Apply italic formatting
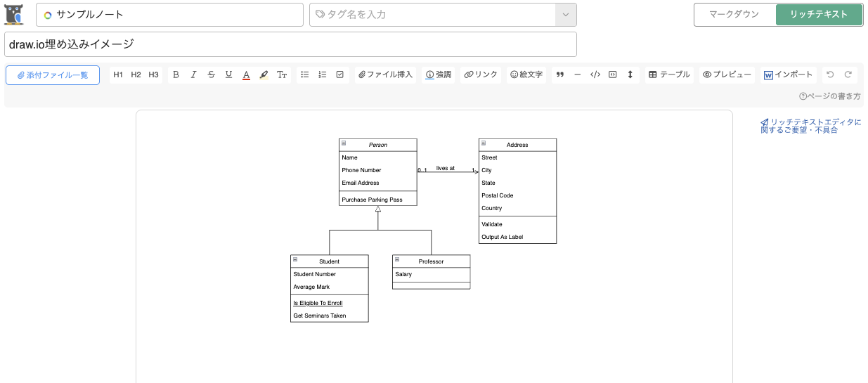 click(x=193, y=75)
